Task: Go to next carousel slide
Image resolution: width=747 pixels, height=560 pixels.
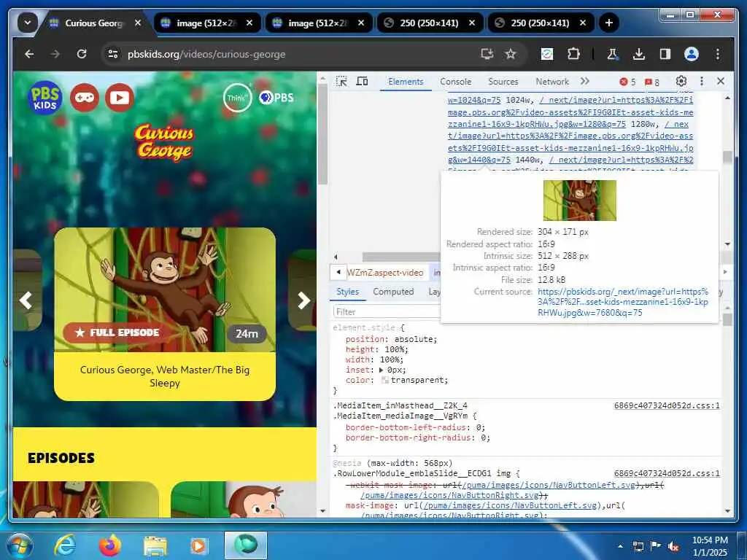Action: coord(303,300)
